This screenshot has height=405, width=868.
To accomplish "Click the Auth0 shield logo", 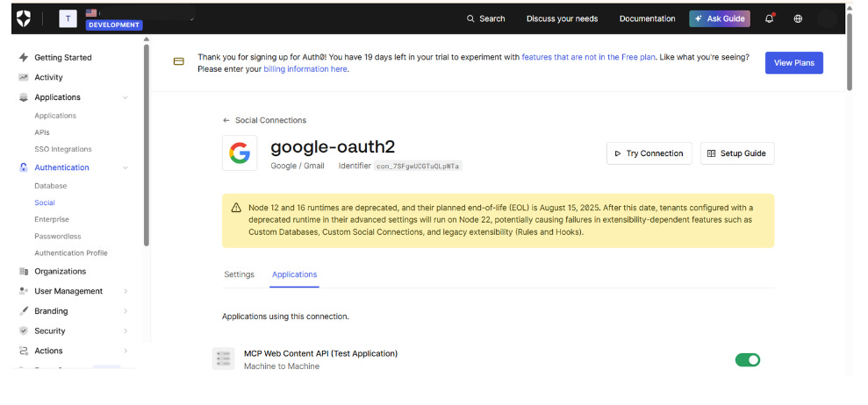I will (x=23, y=18).
